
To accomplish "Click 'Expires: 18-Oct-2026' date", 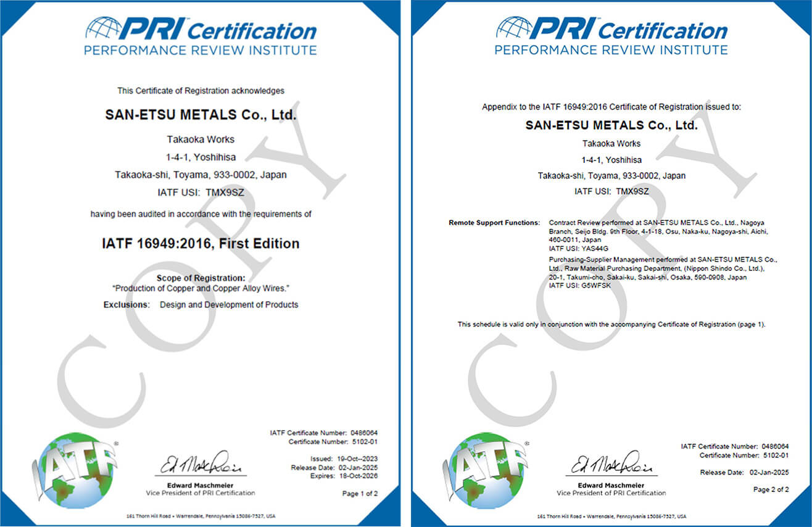I will tap(342, 476).
